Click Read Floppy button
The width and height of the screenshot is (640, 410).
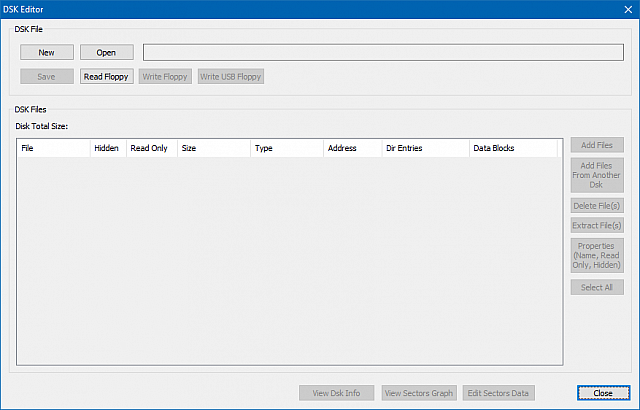107,76
